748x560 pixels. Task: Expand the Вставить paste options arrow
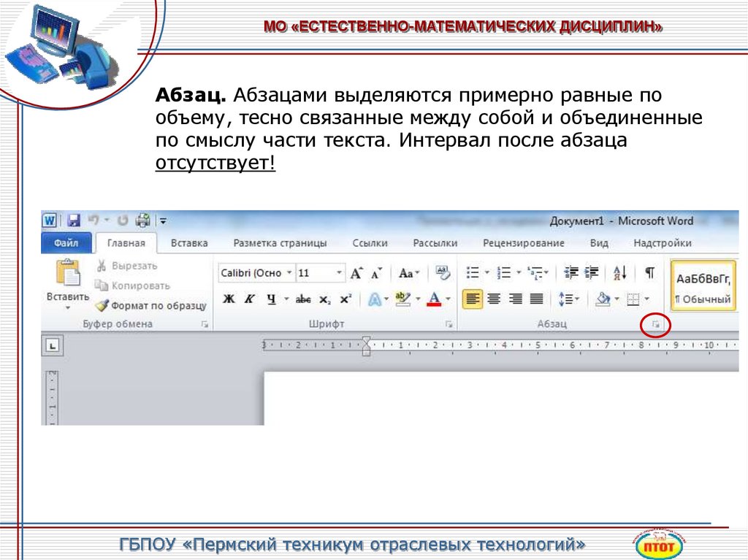click(x=68, y=307)
